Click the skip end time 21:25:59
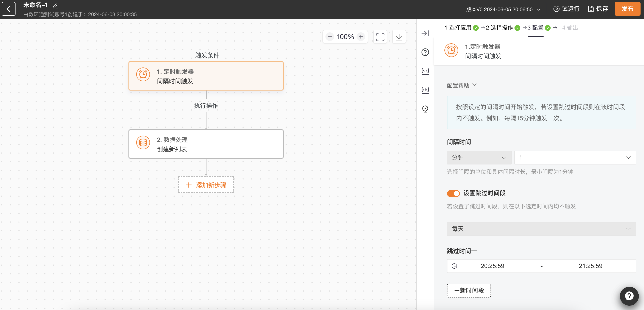Viewport: 644px width, 310px height. (x=590, y=266)
